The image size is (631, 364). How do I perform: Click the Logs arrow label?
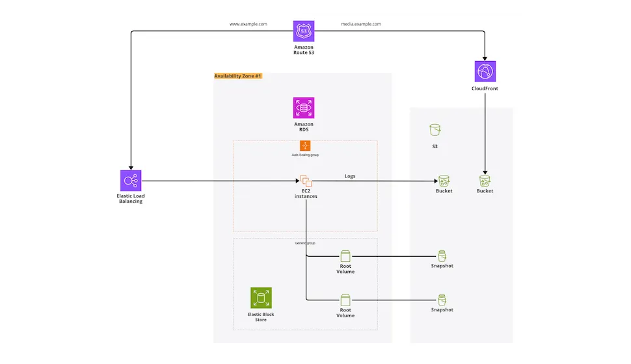pyautogui.click(x=350, y=176)
